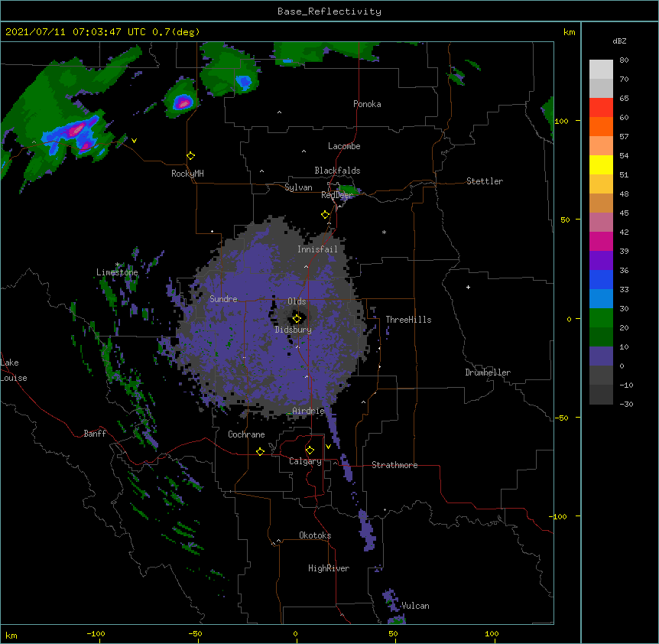
Task: Pick the bright yellow legend swatch below 54
Action: (x=601, y=164)
